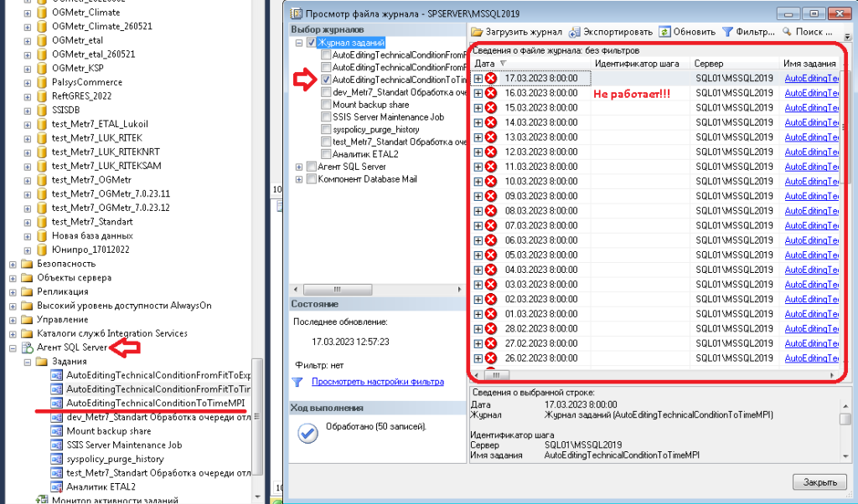
Task: Collapse the Задания folder node
Action: (x=28, y=362)
